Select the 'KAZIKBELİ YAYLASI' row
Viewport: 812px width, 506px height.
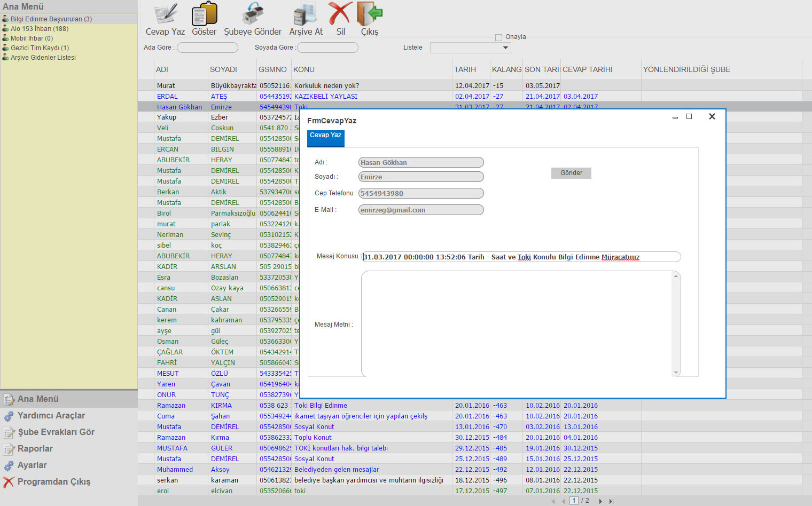(x=475, y=96)
